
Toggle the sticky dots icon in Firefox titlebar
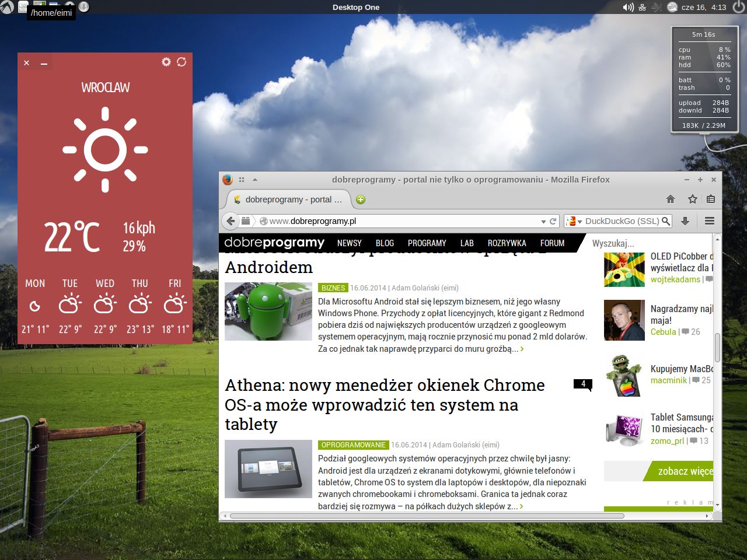[x=242, y=180]
